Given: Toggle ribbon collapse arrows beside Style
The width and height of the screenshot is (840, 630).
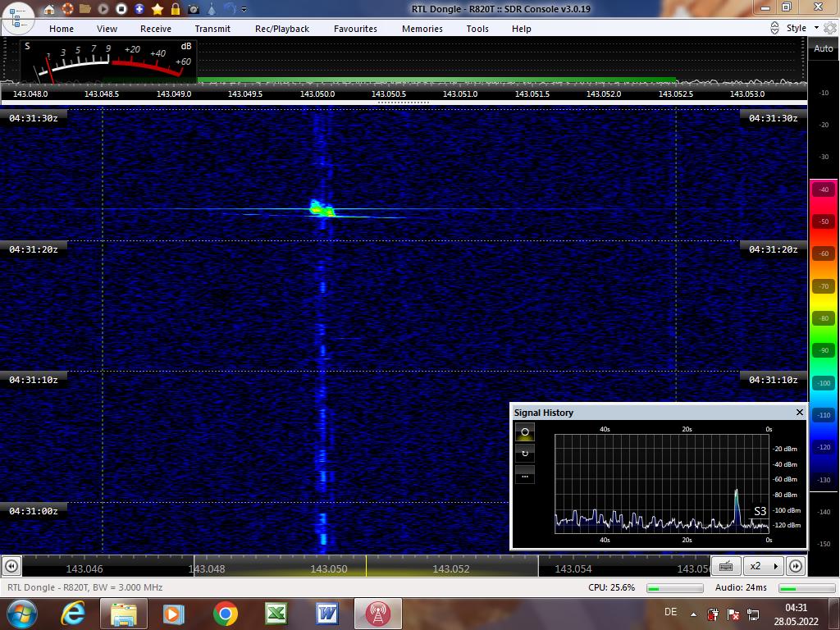Looking at the screenshot, I should point(774,29).
